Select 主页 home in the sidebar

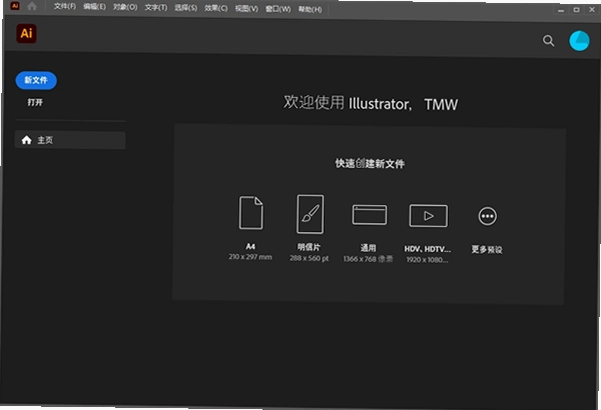[x=70, y=140]
